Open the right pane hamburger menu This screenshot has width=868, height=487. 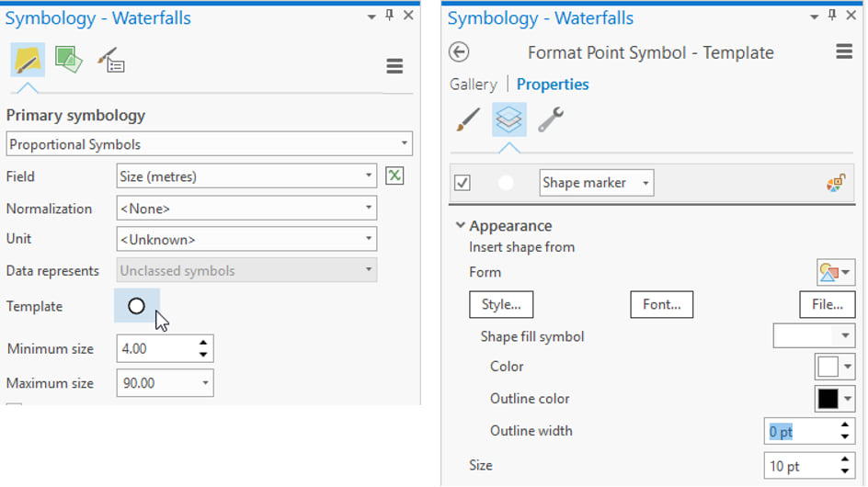click(x=844, y=52)
